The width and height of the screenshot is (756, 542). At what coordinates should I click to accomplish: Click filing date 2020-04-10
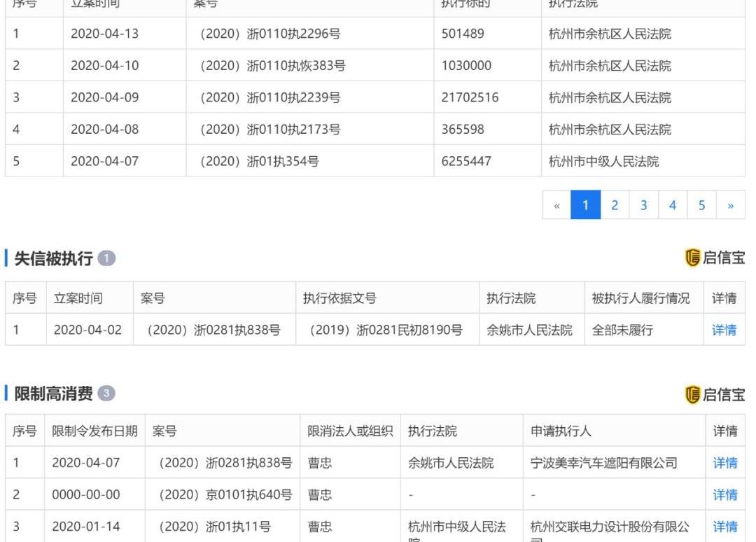[x=104, y=66]
